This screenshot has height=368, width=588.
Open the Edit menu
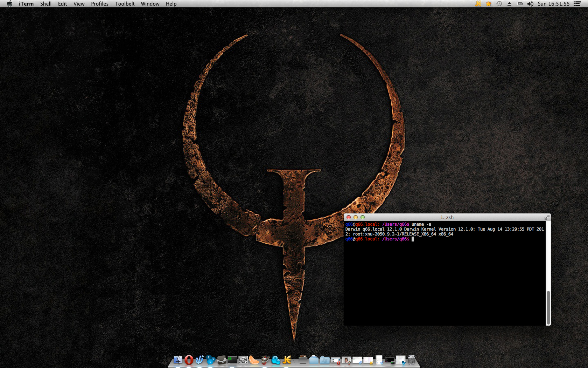tap(63, 4)
